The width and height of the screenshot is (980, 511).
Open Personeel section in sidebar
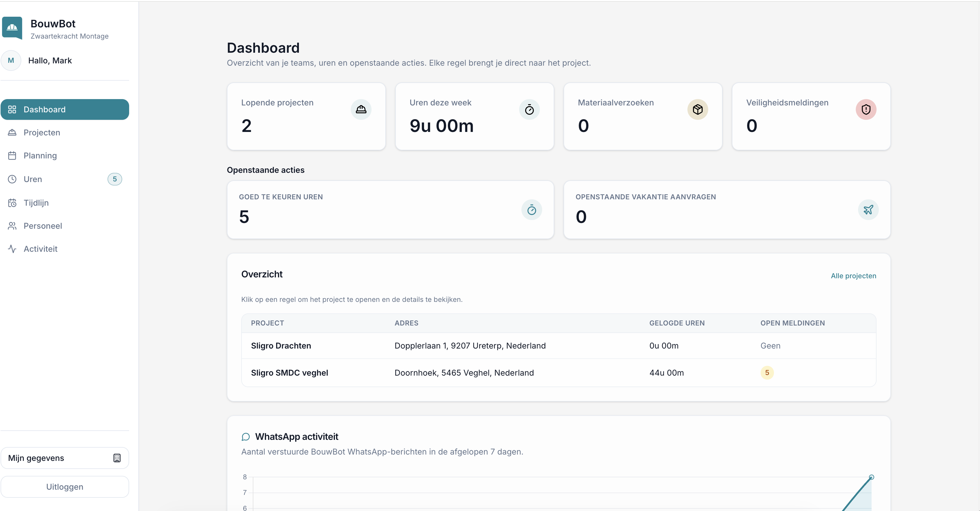pyautogui.click(x=43, y=226)
